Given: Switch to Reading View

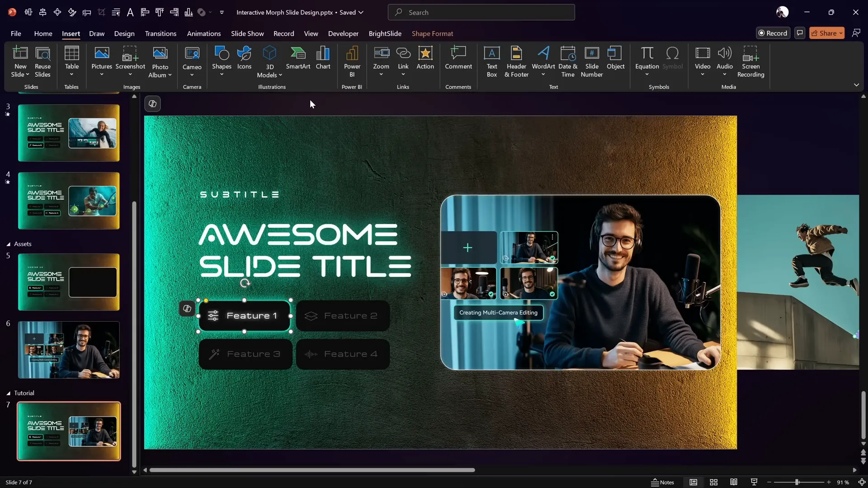Looking at the screenshot, I should (x=734, y=482).
